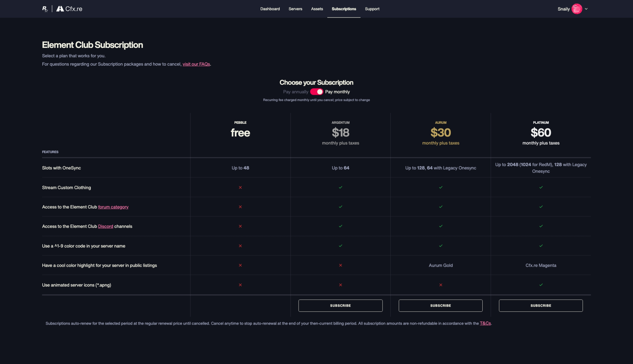Click Platinum checkmark for color code row
This screenshot has width=633, height=364.
(x=541, y=246)
